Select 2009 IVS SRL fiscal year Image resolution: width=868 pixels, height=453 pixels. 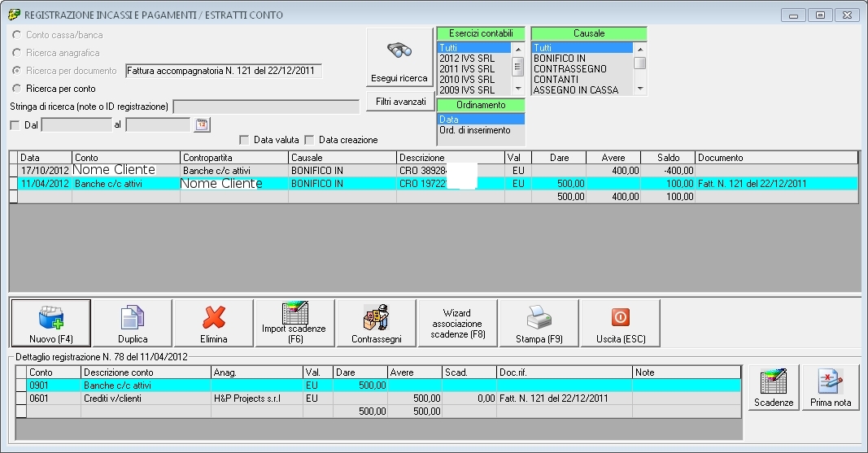[x=473, y=89]
